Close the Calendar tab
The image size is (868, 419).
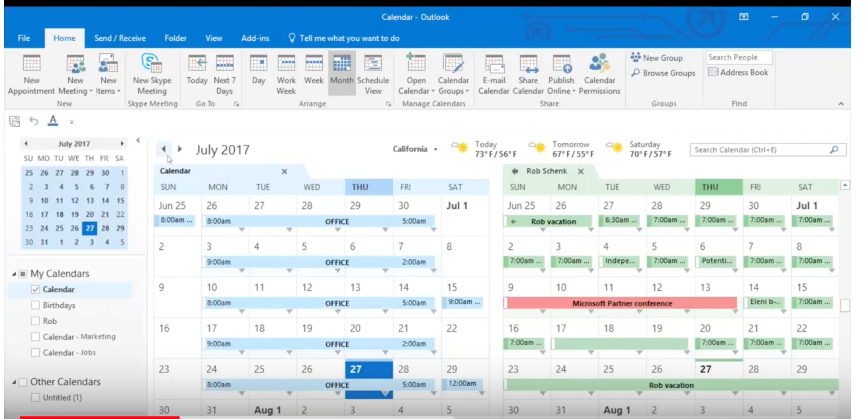click(x=284, y=171)
